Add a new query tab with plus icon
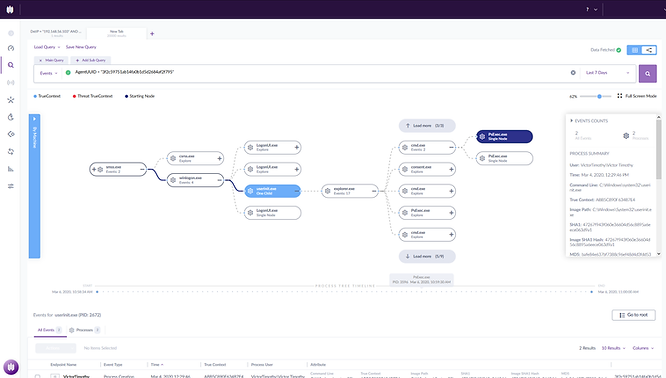This screenshot has height=378, width=666. 152,34
